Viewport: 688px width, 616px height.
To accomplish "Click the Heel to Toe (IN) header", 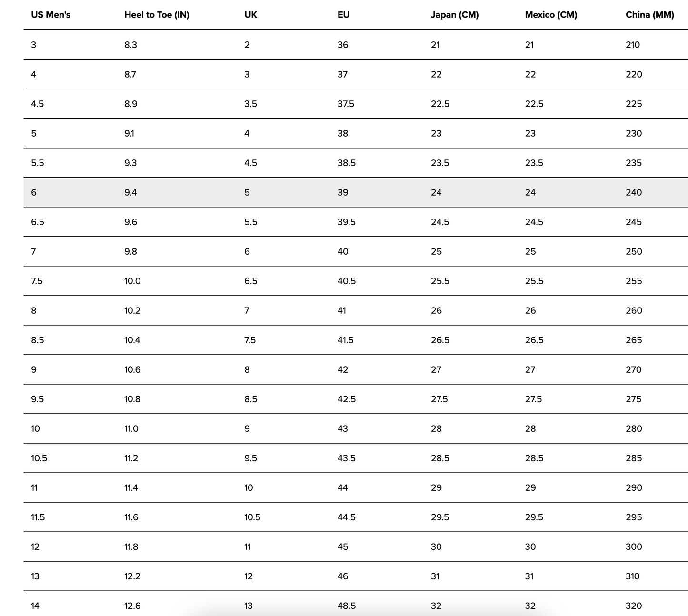I will [157, 15].
